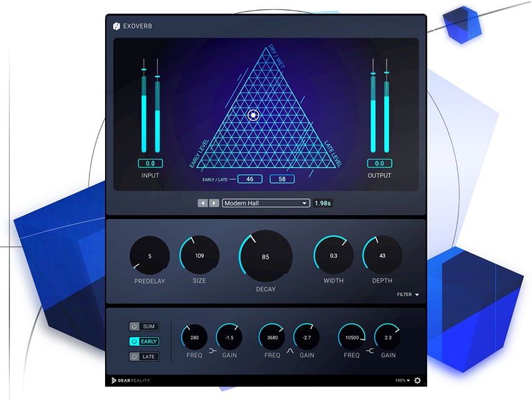Click the late level field 58
The height and width of the screenshot is (400, 532).
(x=282, y=179)
